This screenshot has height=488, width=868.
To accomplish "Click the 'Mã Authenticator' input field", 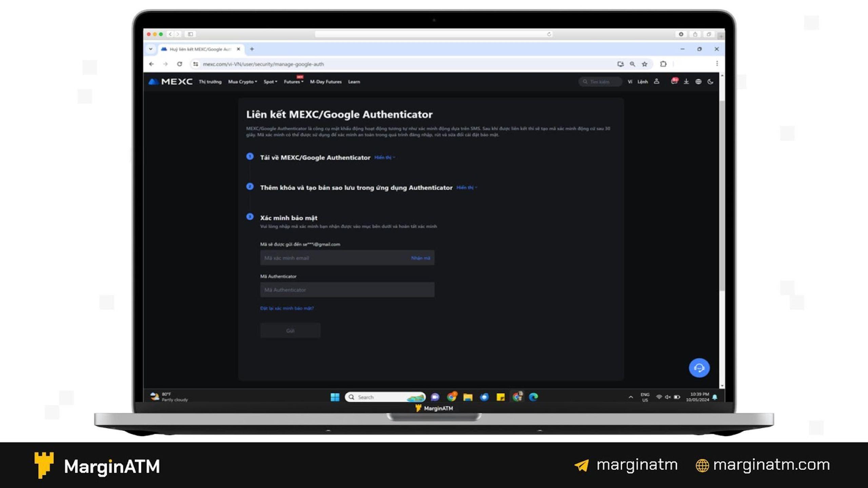I will pos(347,290).
